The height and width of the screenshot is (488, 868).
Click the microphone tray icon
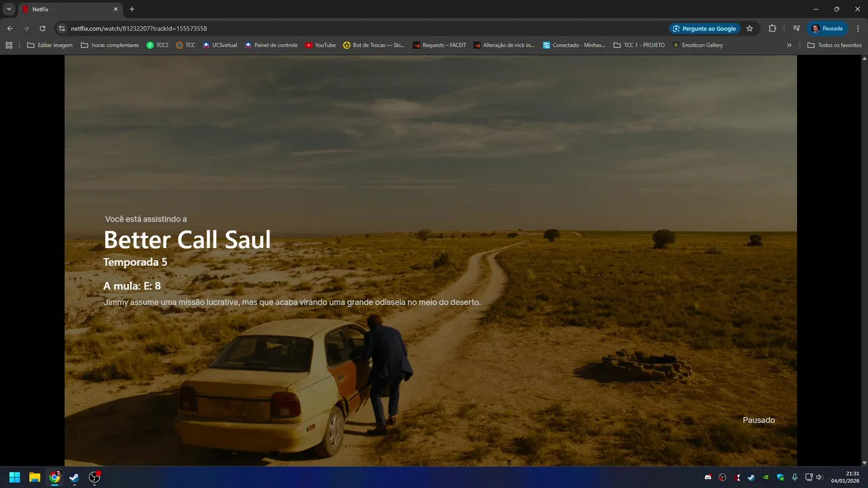tap(795, 477)
